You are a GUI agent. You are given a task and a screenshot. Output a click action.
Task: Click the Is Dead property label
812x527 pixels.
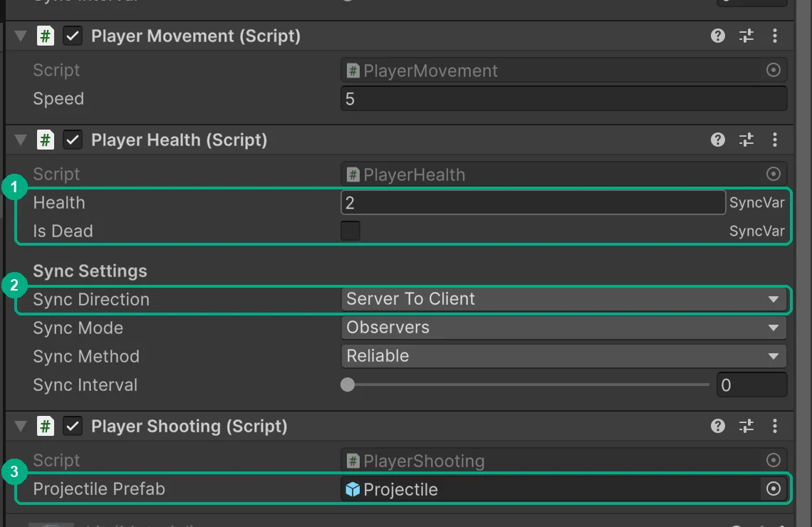[x=63, y=231]
